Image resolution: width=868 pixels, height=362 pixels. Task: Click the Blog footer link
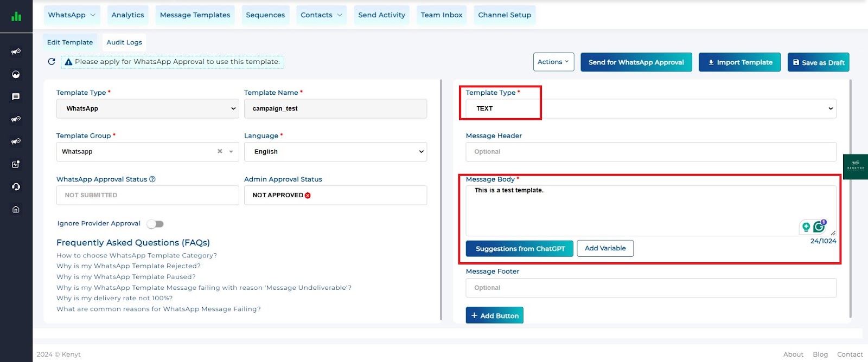[x=820, y=354]
